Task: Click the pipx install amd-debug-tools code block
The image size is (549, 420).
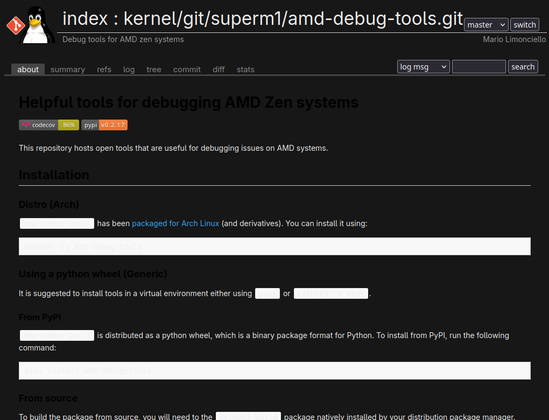Action: click(x=274, y=371)
